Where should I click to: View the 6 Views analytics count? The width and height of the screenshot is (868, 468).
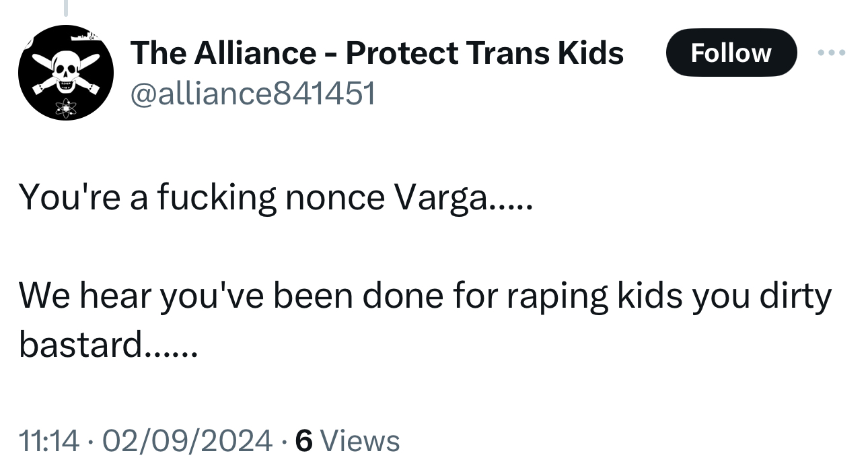[x=348, y=441]
